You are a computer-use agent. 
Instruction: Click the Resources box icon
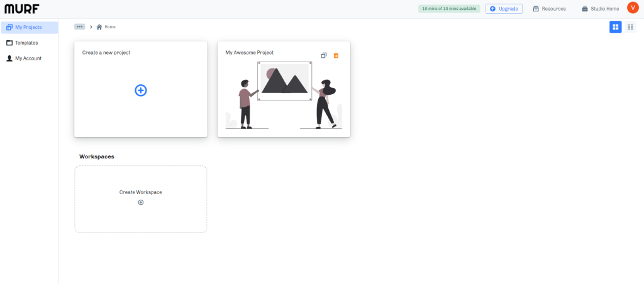click(536, 9)
